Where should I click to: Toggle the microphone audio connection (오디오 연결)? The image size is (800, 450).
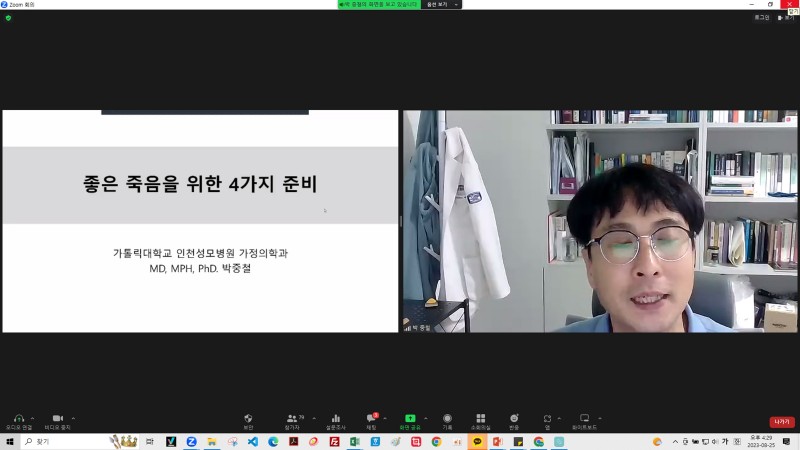pos(18,420)
